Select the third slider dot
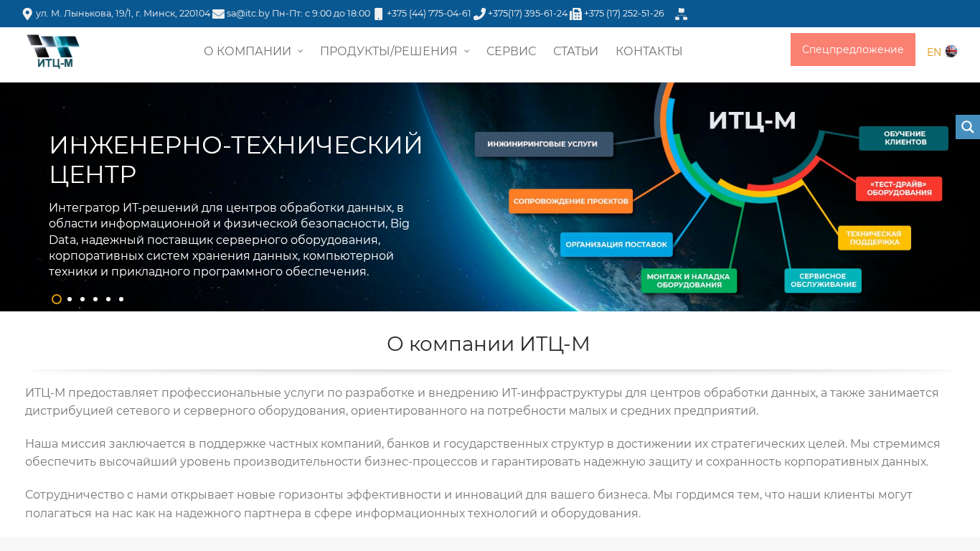Screen dimensions: 980x551 [x=83, y=299]
